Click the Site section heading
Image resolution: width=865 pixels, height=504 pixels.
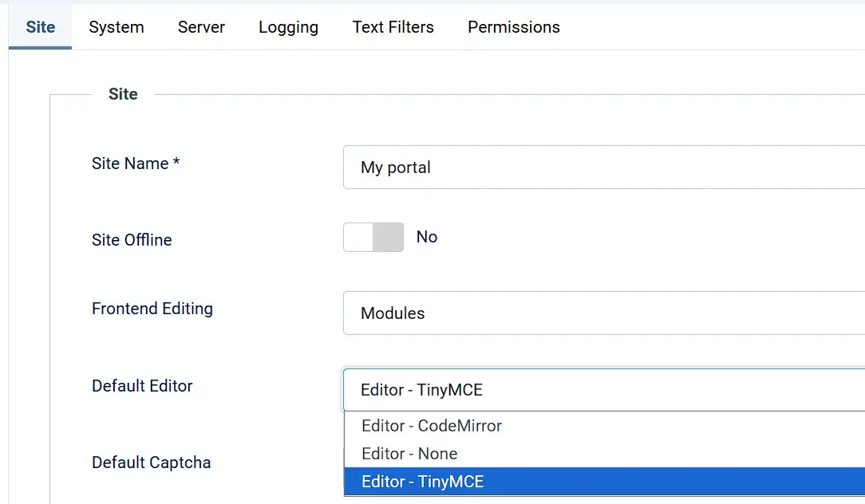pos(123,93)
